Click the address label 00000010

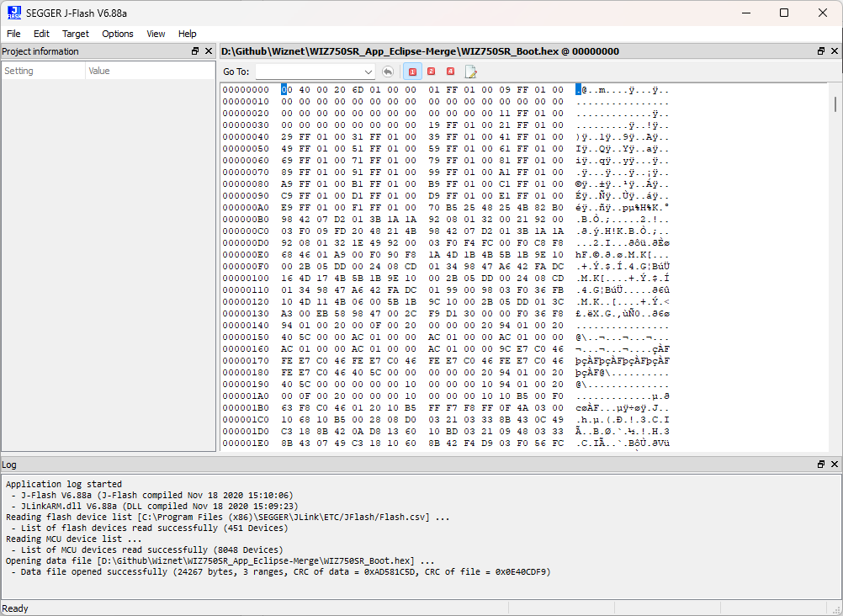[246, 102]
